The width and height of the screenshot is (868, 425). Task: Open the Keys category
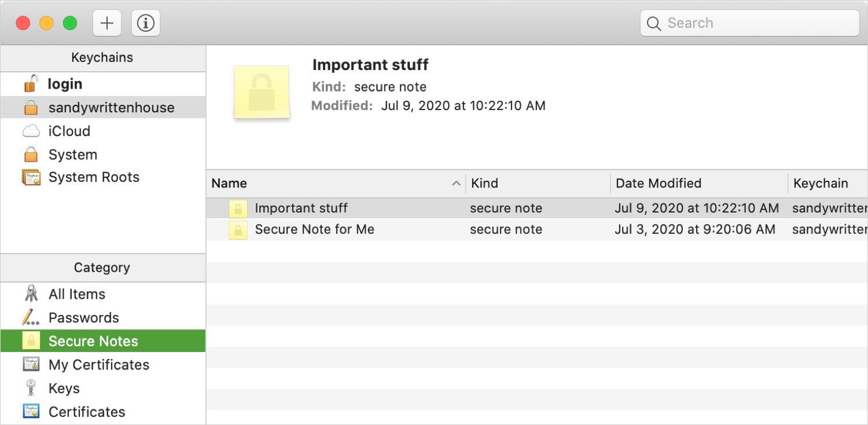pyautogui.click(x=103, y=389)
